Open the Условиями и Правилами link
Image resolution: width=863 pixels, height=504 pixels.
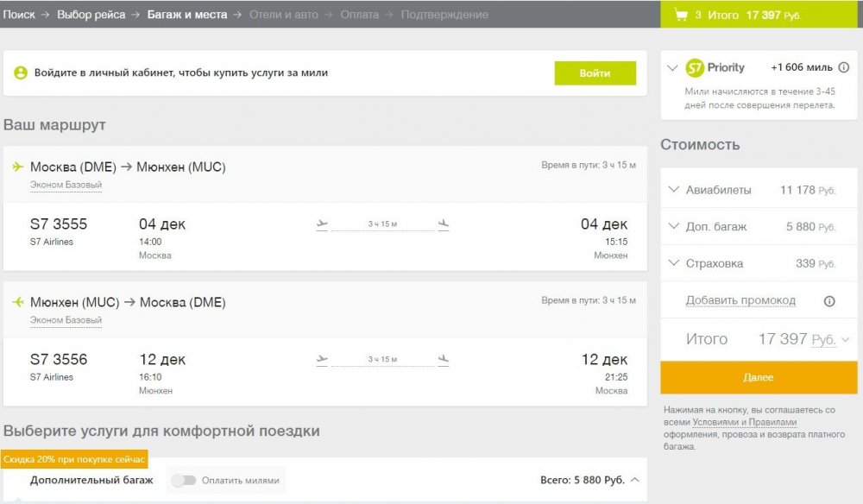pyautogui.click(x=745, y=422)
